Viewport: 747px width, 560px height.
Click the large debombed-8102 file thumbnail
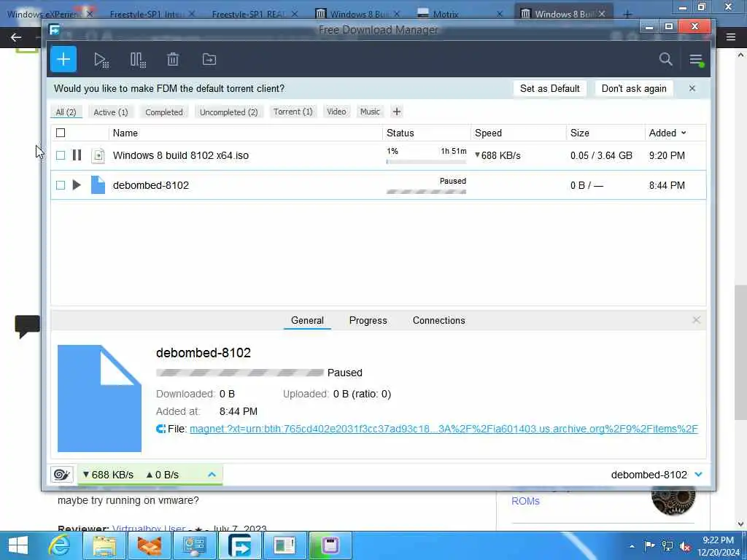[x=99, y=399]
